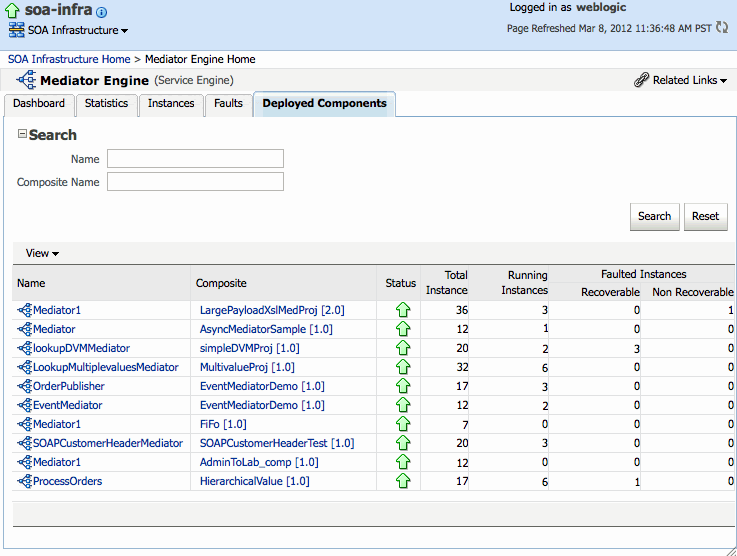This screenshot has height=556, width=737.
Task: Open the SOAPCustomerHeaderTest [1.0] composite link
Action: 277,443
